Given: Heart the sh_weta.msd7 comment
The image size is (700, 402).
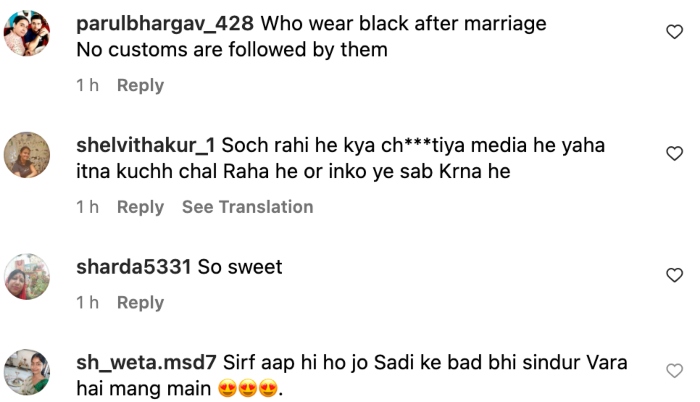Looking at the screenshot, I should (x=674, y=371).
